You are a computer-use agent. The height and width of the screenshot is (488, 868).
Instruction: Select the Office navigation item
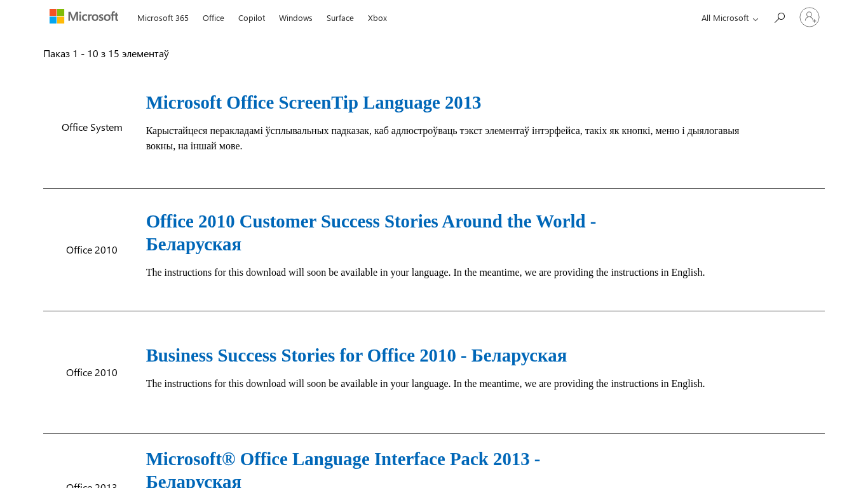(x=214, y=18)
